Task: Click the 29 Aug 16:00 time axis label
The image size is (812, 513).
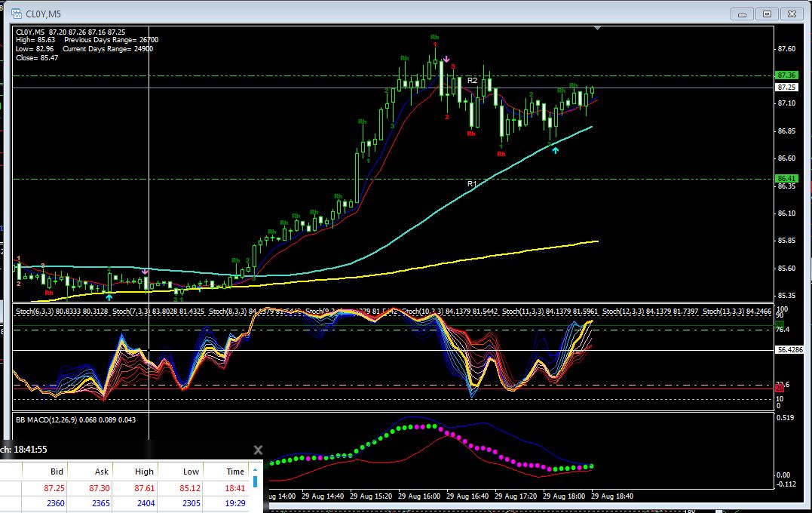Action: coord(419,496)
